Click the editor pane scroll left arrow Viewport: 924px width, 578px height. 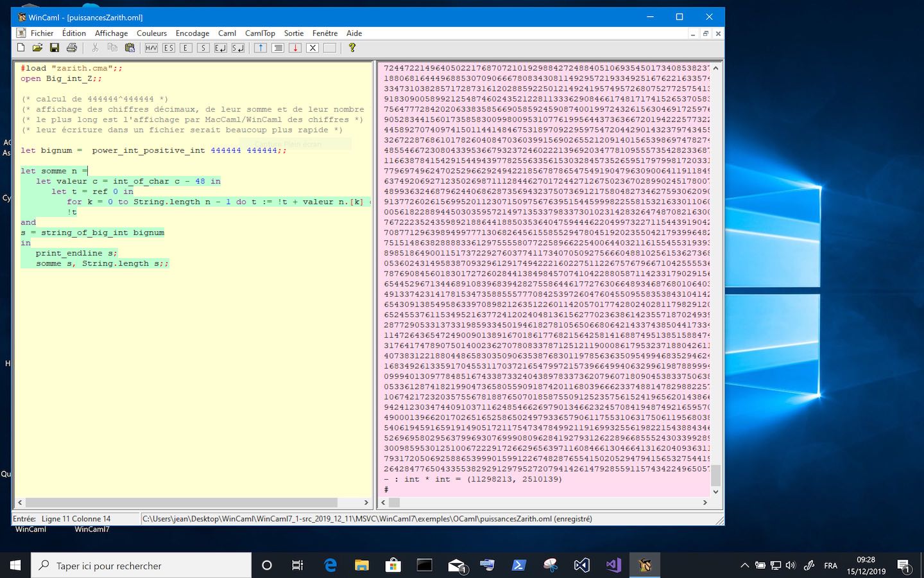[x=20, y=502]
